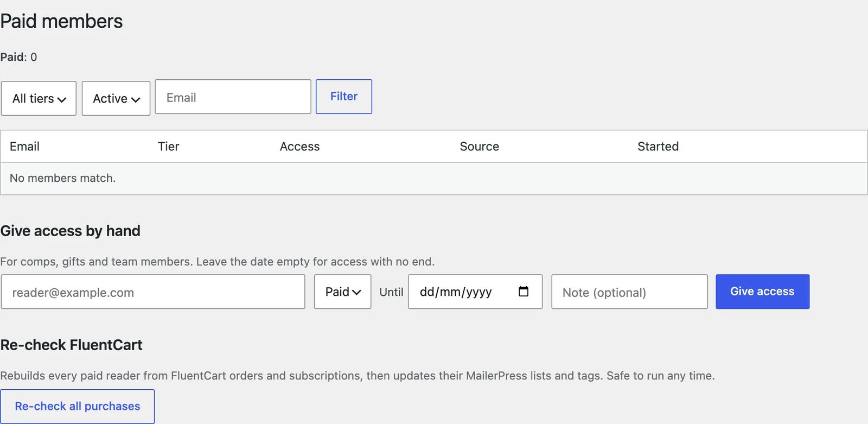
Task: Select the Email column header
Action: tap(24, 147)
